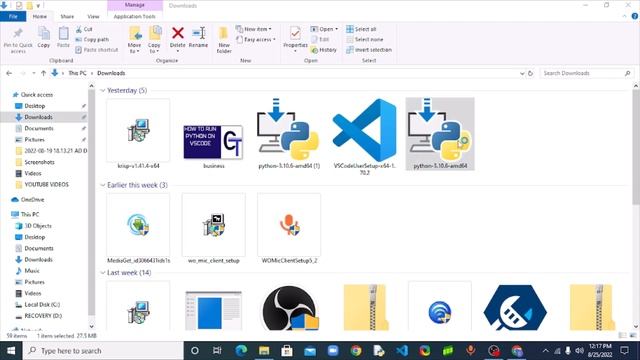Open the Copy to dropdown
This screenshot has height=360, width=640.
pos(154,40)
